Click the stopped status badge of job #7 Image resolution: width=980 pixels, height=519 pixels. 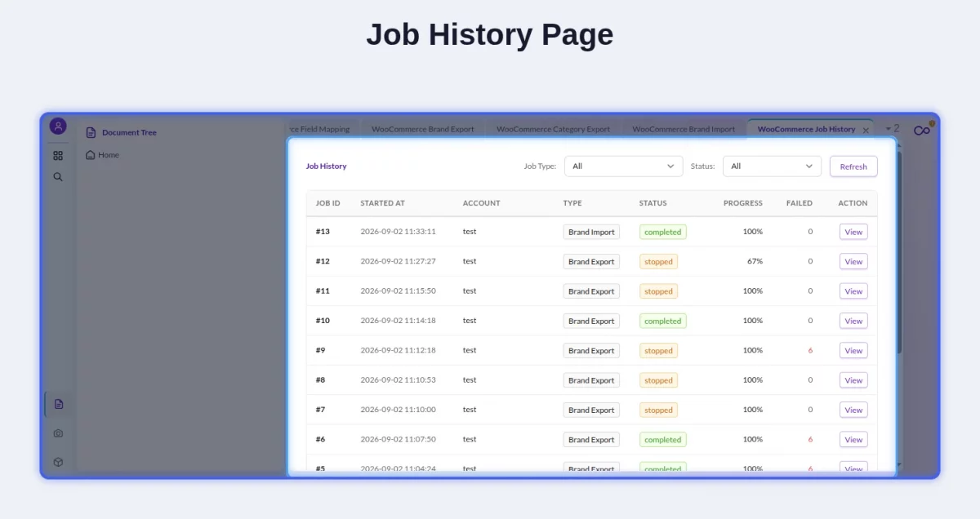[658, 410]
